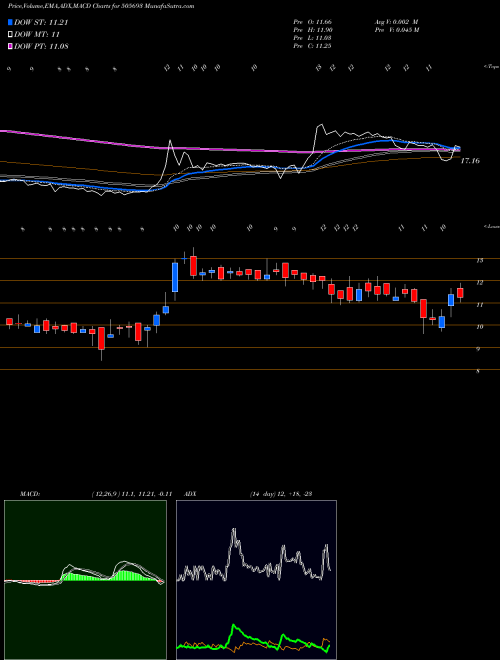Click the 'Pre H: 11.90' high value

(x=313, y=30)
